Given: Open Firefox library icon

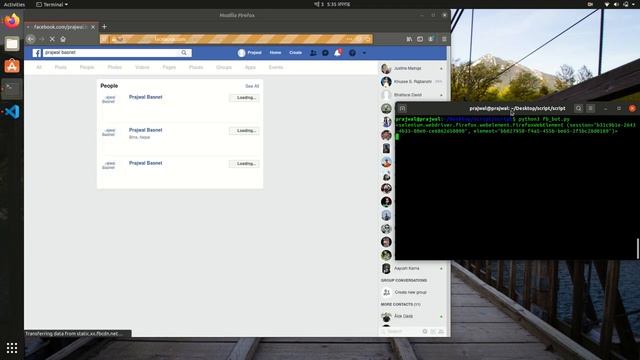Looking at the screenshot, I should 409,39.
